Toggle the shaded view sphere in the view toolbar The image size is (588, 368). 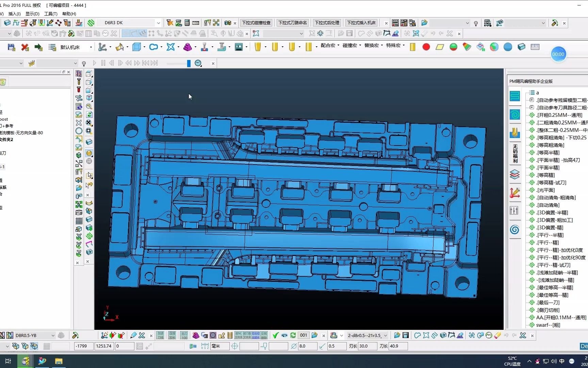click(x=89, y=153)
